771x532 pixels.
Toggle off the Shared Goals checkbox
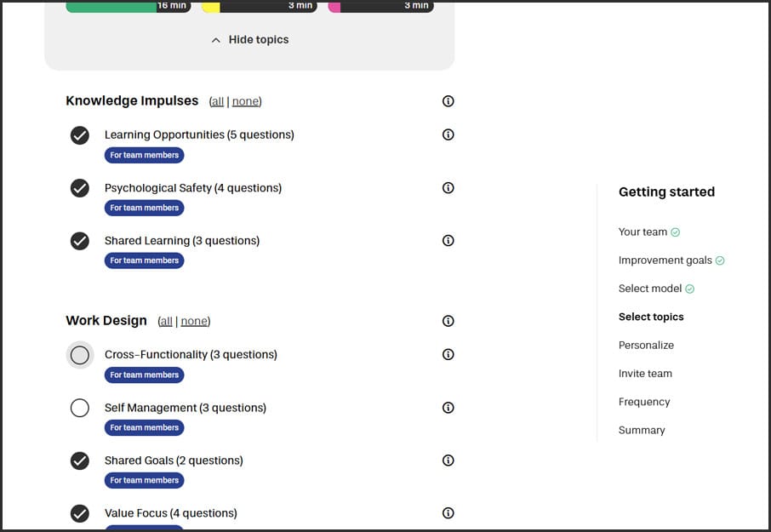coord(80,460)
